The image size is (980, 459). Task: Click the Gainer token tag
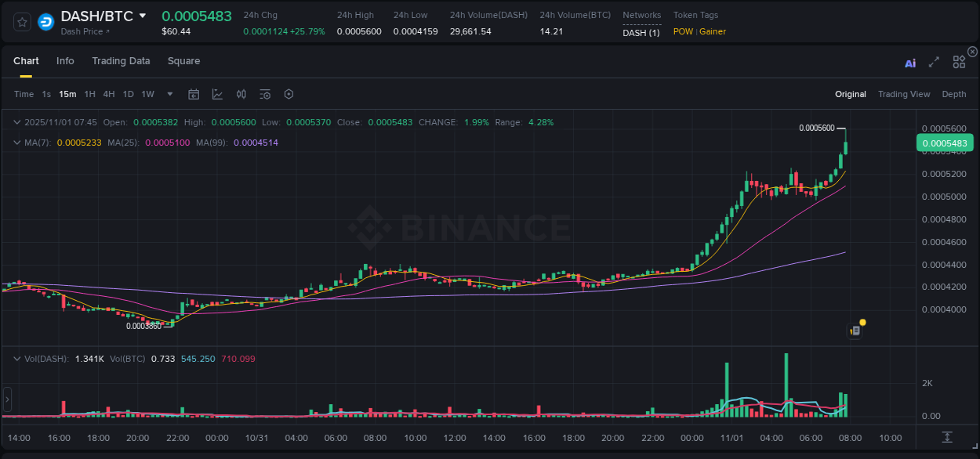[710, 32]
